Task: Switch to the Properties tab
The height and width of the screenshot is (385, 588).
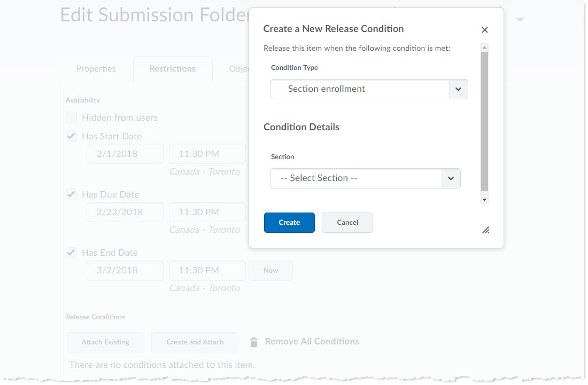Action: pos(96,69)
